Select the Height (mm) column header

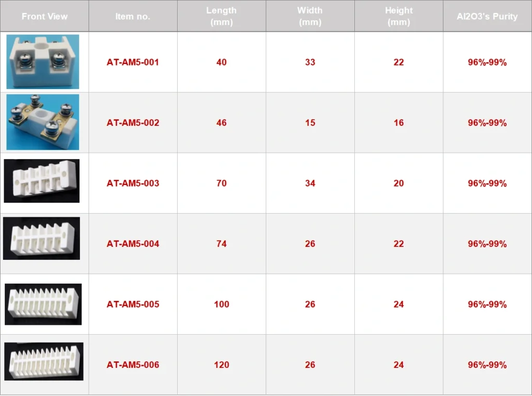[x=398, y=17]
